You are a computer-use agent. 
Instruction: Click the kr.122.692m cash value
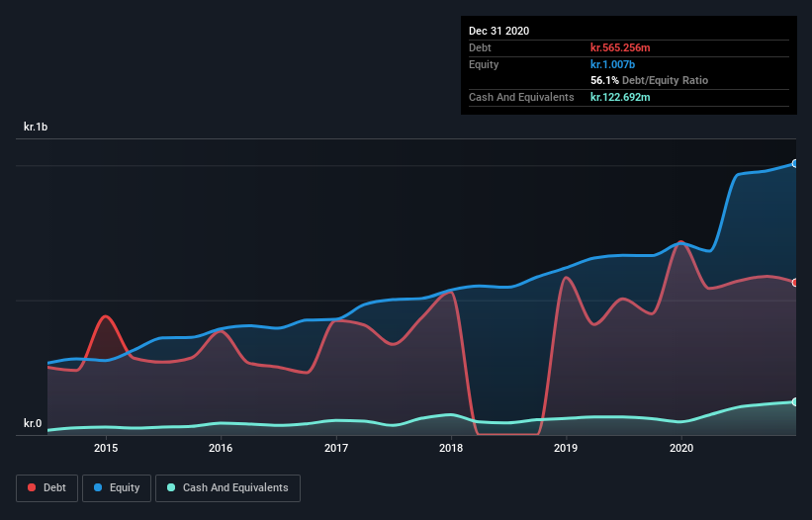click(620, 97)
